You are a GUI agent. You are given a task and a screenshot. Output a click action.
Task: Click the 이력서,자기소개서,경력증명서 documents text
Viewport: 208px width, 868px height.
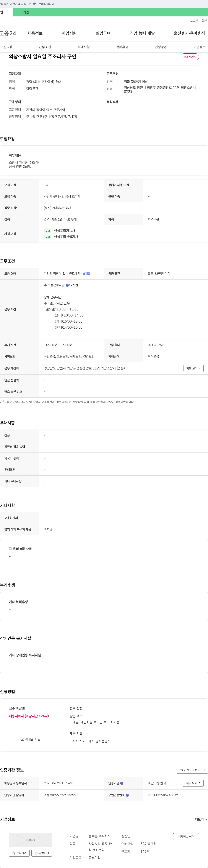point(90,741)
